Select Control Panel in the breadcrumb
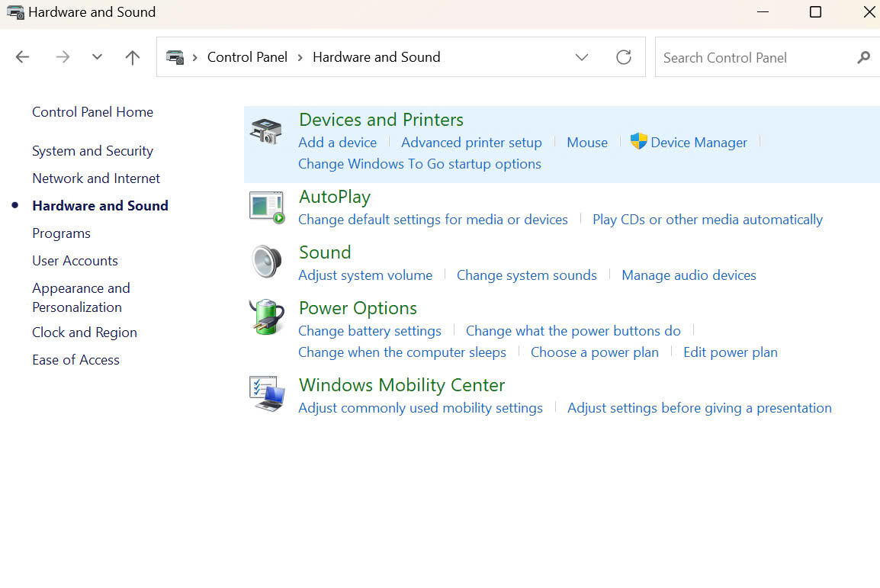Viewport: 880px width, 588px height. [247, 57]
